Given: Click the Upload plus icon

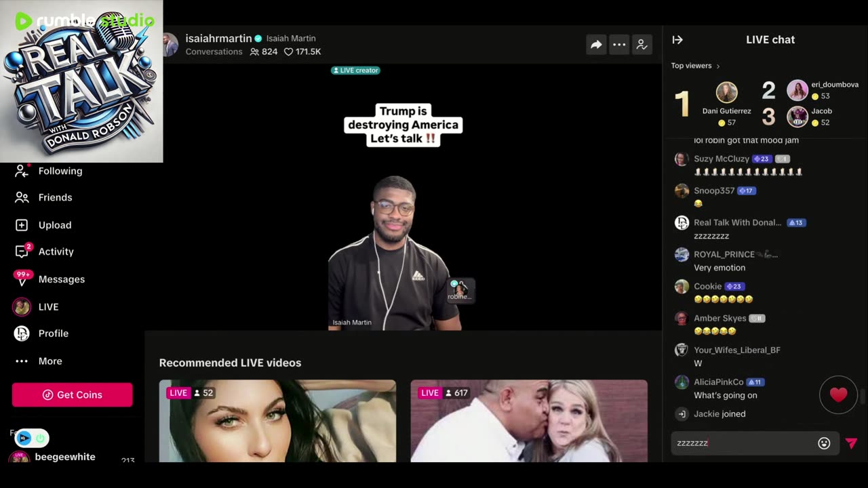Looking at the screenshot, I should (22, 225).
